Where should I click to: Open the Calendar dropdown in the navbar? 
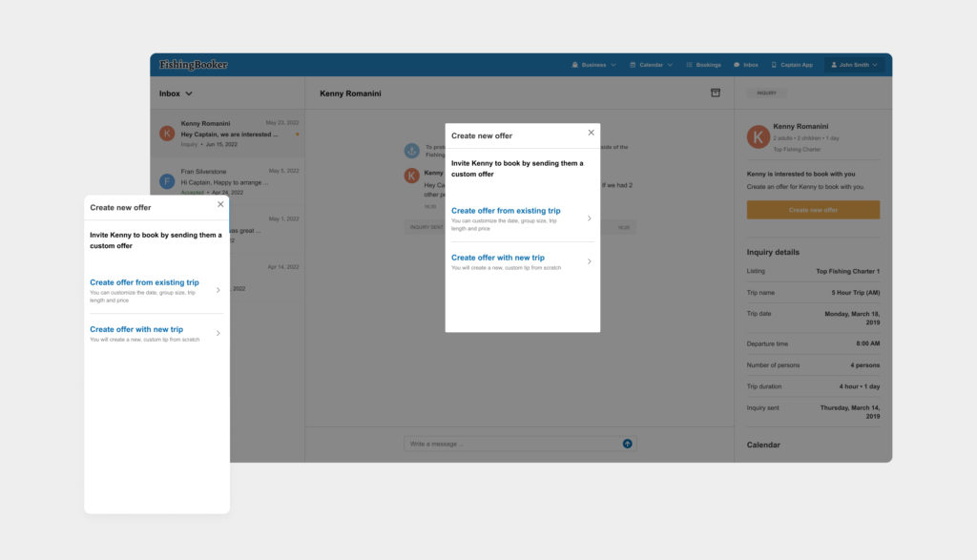click(x=652, y=64)
